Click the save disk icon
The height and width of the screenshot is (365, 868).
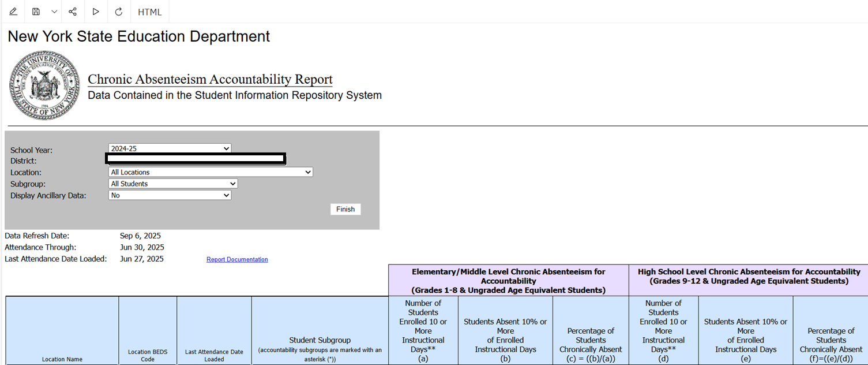pyautogui.click(x=36, y=12)
